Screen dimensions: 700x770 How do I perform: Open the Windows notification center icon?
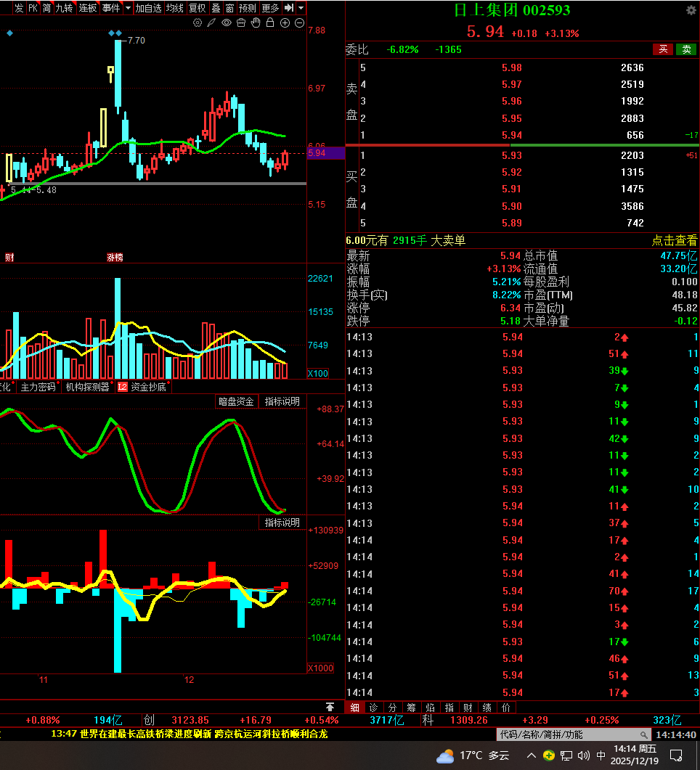coord(676,755)
